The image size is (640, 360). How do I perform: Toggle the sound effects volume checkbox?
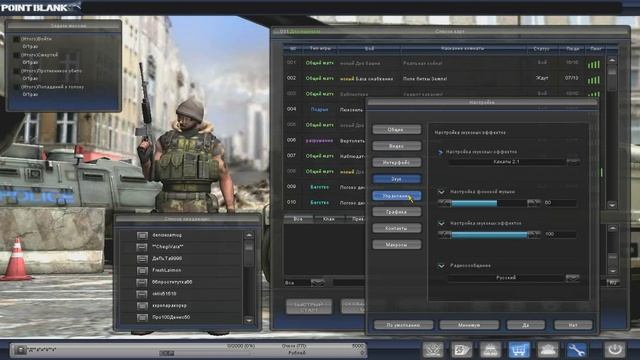[441, 223]
